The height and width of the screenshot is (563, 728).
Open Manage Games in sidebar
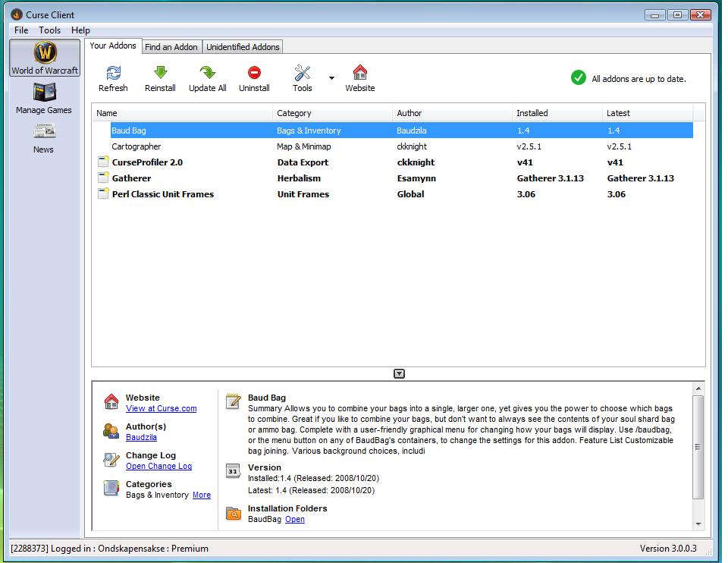point(44,99)
